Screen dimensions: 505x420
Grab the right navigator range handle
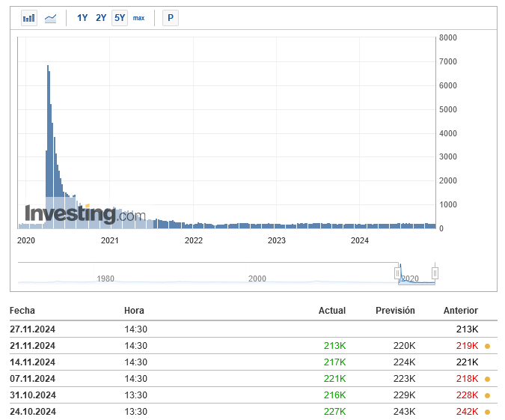(435, 273)
